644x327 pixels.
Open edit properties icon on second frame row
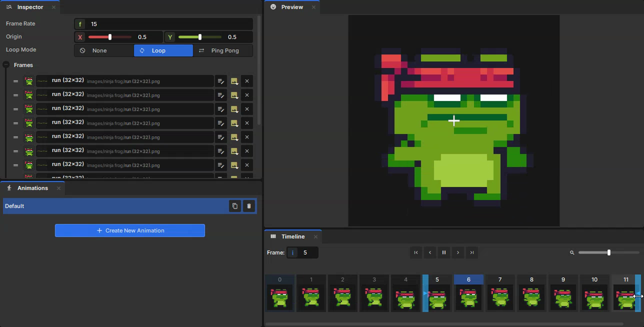click(220, 95)
